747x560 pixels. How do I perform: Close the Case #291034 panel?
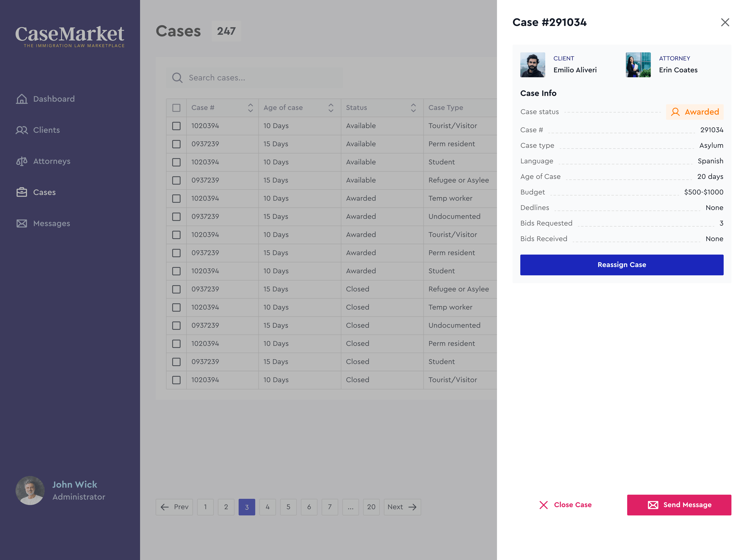(725, 22)
